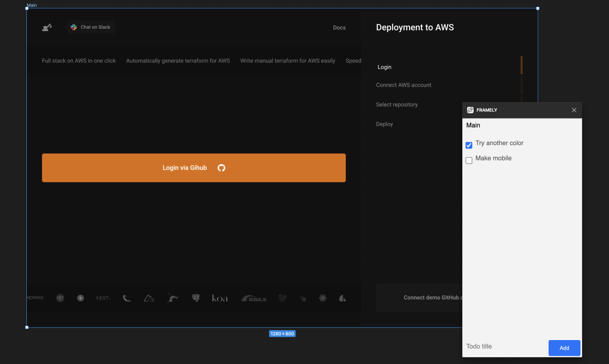Click the Add button in Framely

(564, 348)
